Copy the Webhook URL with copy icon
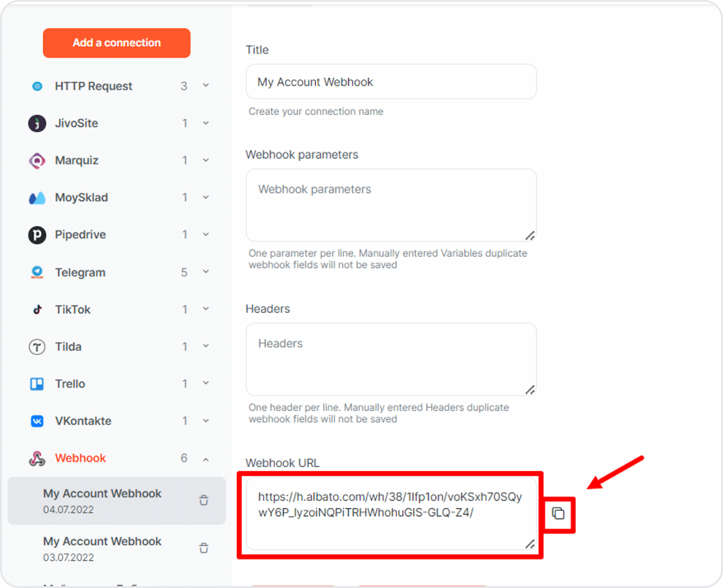Screen dimensions: 723x588 pyautogui.click(x=559, y=514)
